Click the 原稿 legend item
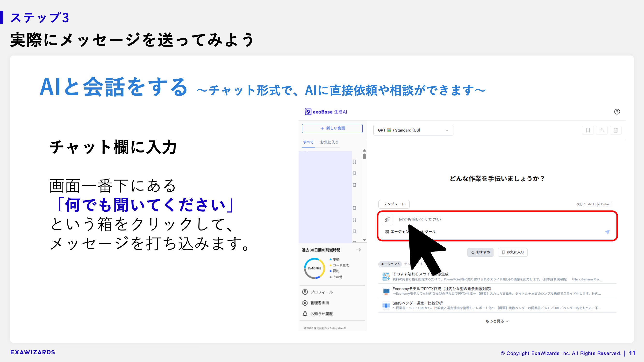Image resolution: width=644 pixels, height=362 pixels. pyautogui.click(x=334, y=259)
